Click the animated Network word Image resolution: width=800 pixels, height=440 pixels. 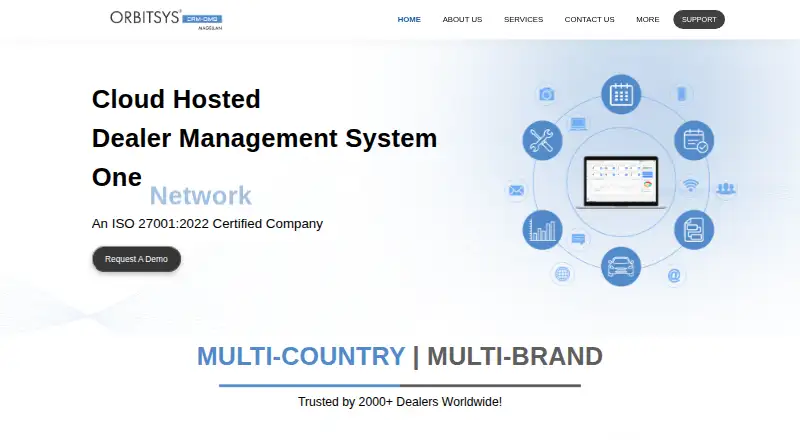201,196
